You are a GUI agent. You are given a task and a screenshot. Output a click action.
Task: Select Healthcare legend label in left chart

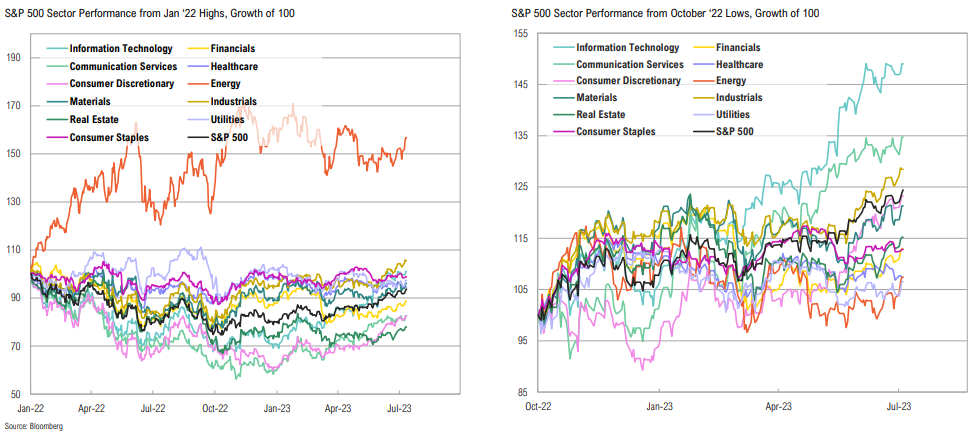click(241, 67)
